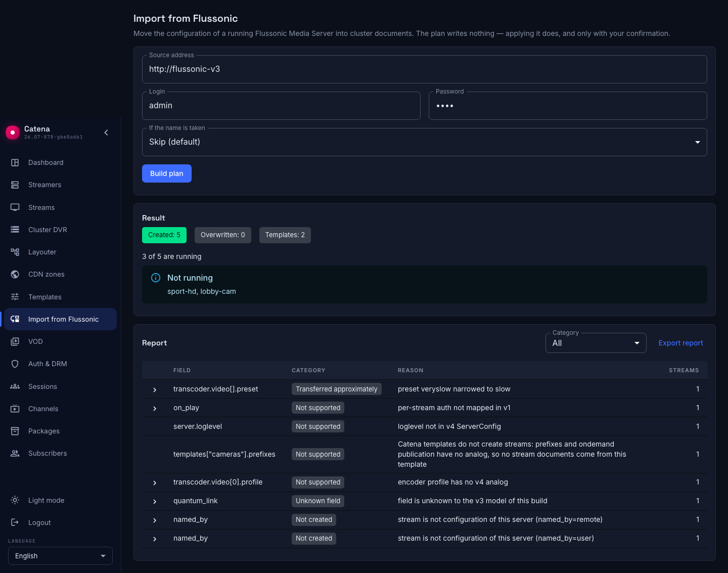Click the Auth & DRM shield icon
This screenshot has width=728, height=573.
(15, 364)
